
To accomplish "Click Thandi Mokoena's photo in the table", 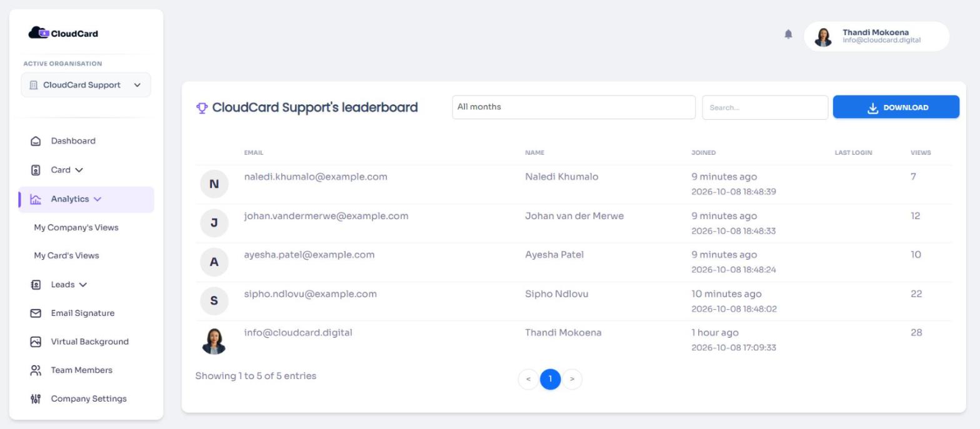I will (x=214, y=341).
